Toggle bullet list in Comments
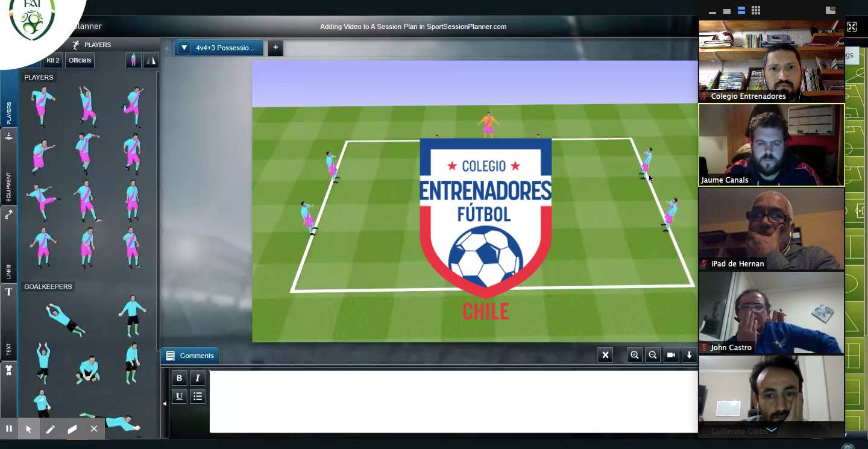868x449 pixels. (198, 396)
